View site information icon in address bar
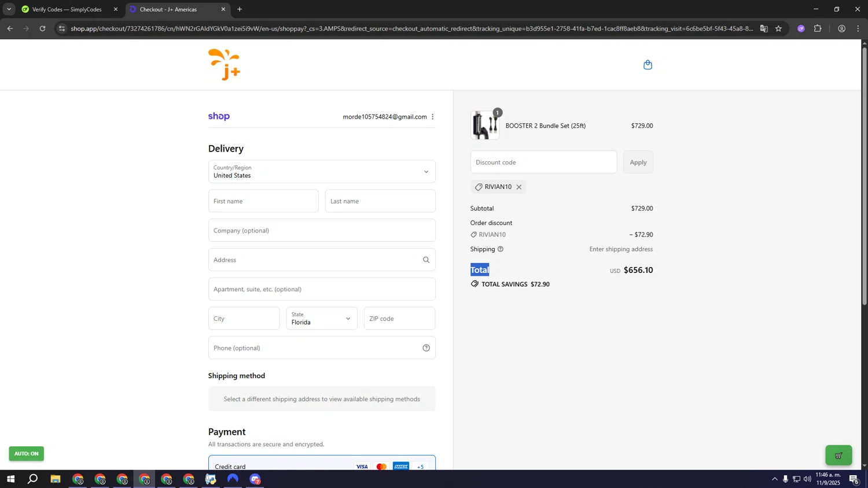This screenshot has width=868, height=488. click(x=62, y=28)
